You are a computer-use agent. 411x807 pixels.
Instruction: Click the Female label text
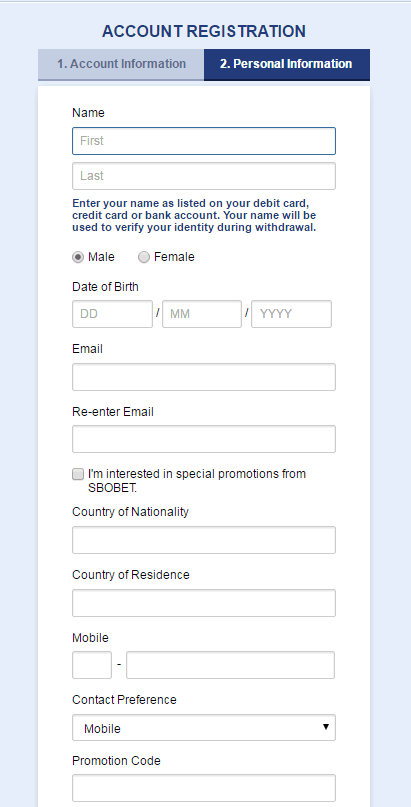(x=174, y=257)
